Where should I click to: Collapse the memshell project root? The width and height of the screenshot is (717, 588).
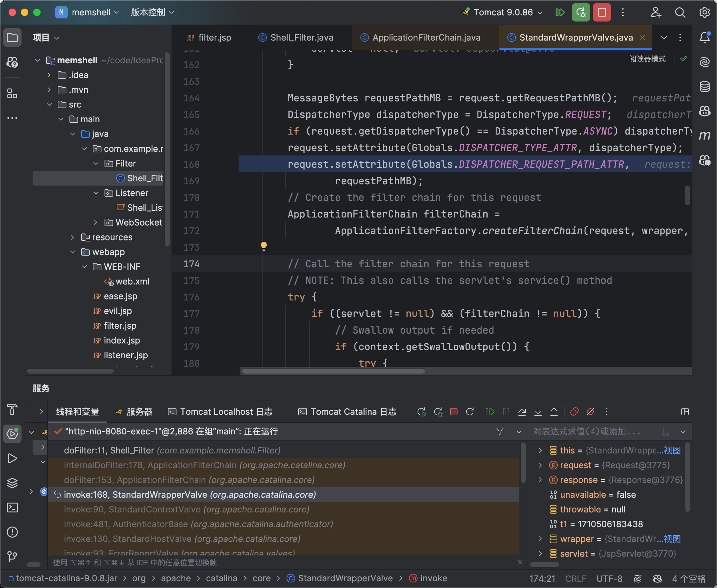[38, 60]
